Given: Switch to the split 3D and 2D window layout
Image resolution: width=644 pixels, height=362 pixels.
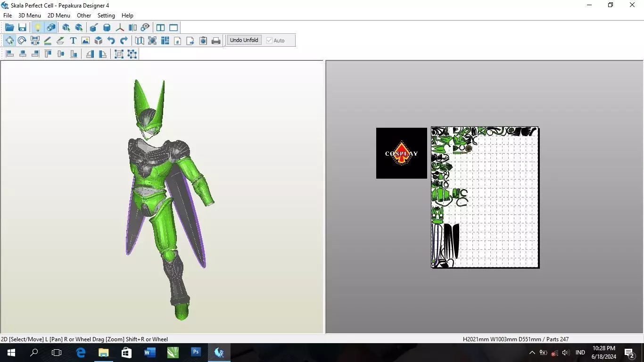Looking at the screenshot, I should pyautogui.click(x=160, y=27).
